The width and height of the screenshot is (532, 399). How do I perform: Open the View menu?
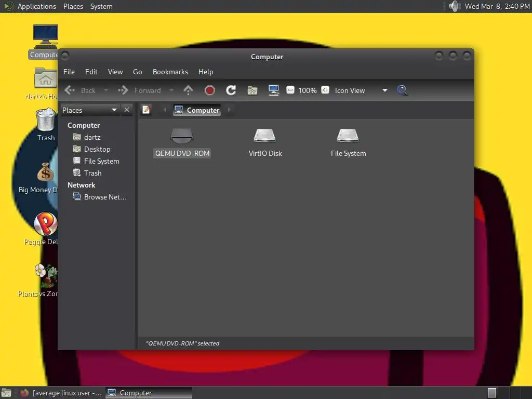click(115, 72)
